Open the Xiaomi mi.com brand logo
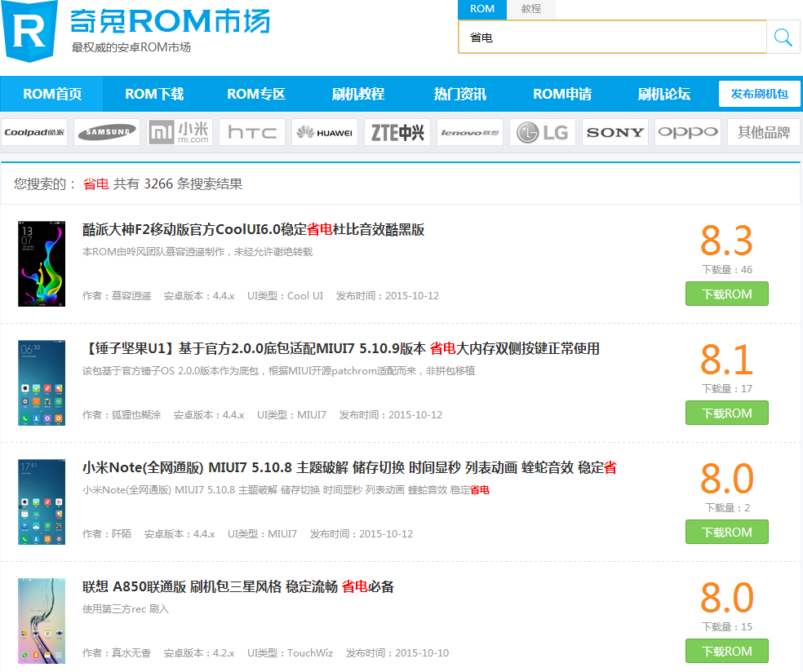This screenshot has width=803, height=672. coord(180,133)
